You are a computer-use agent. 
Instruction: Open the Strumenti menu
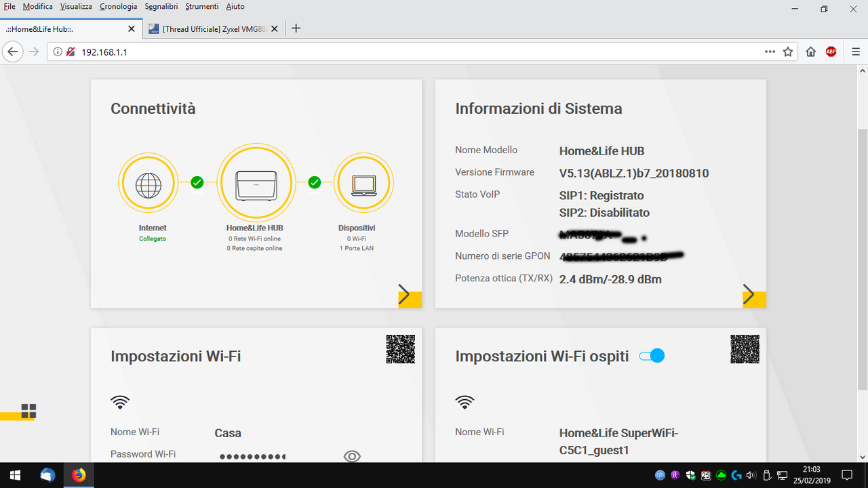(x=201, y=6)
